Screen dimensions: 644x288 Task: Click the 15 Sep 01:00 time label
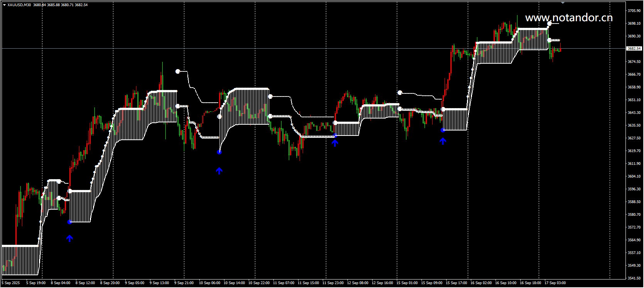point(407,283)
